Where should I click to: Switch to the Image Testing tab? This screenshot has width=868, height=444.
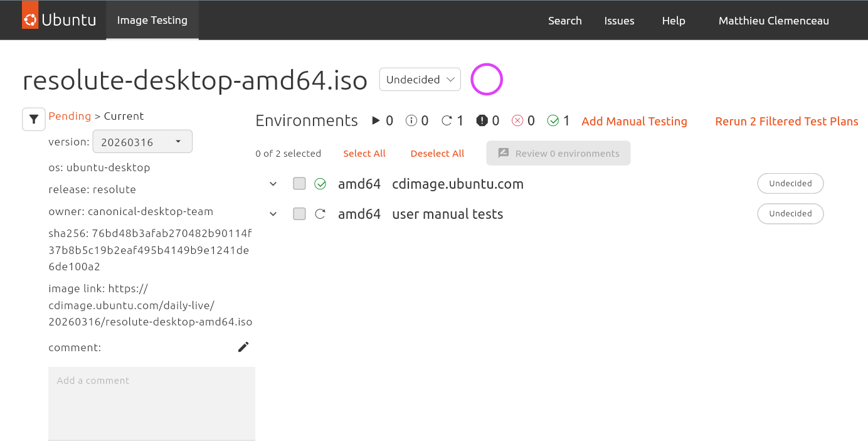click(x=152, y=20)
